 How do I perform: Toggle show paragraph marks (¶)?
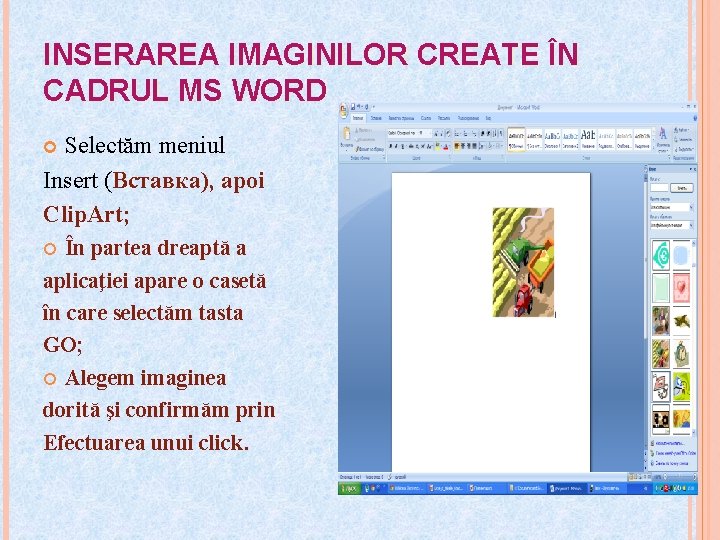pyautogui.click(x=501, y=134)
